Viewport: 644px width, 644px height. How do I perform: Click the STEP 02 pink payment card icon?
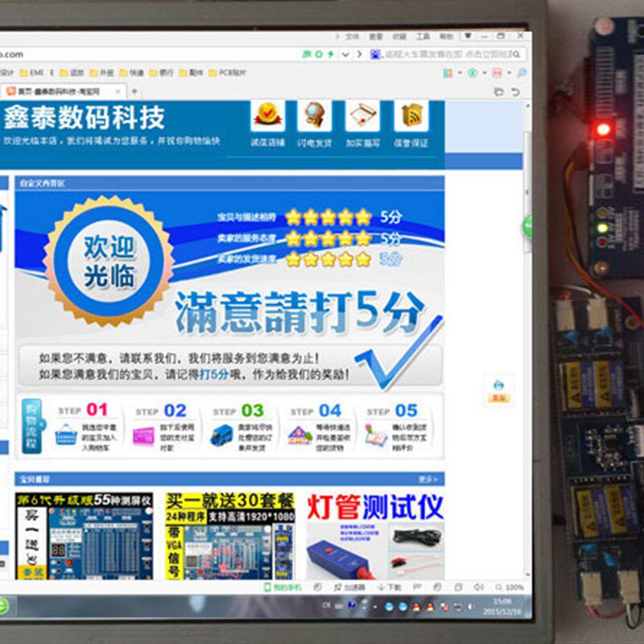[144, 436]
